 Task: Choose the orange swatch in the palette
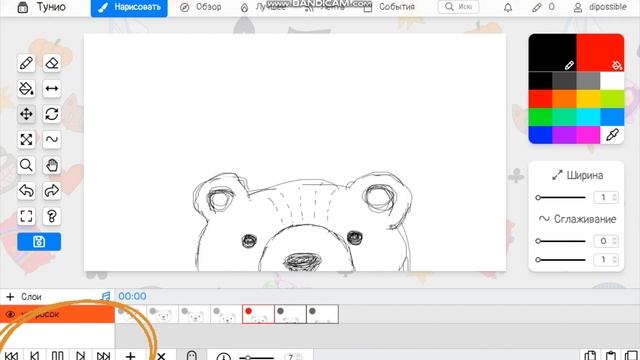click(564, 99)
